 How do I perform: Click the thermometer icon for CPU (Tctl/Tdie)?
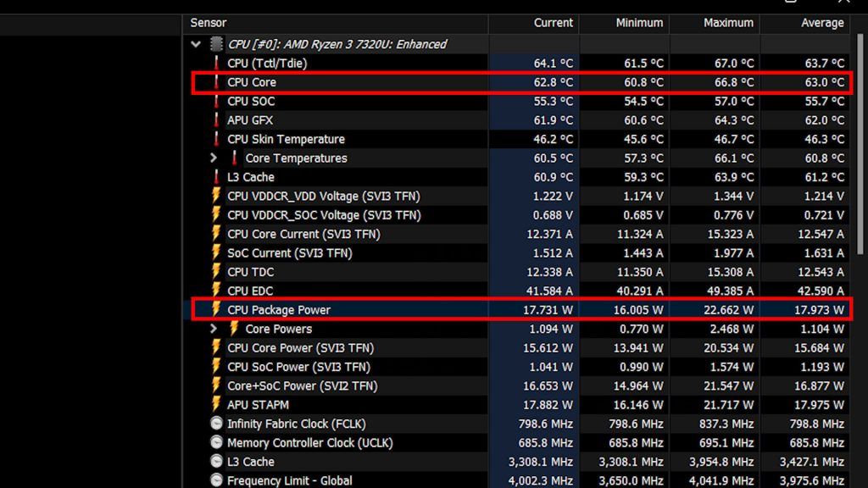tap(216, 63)
